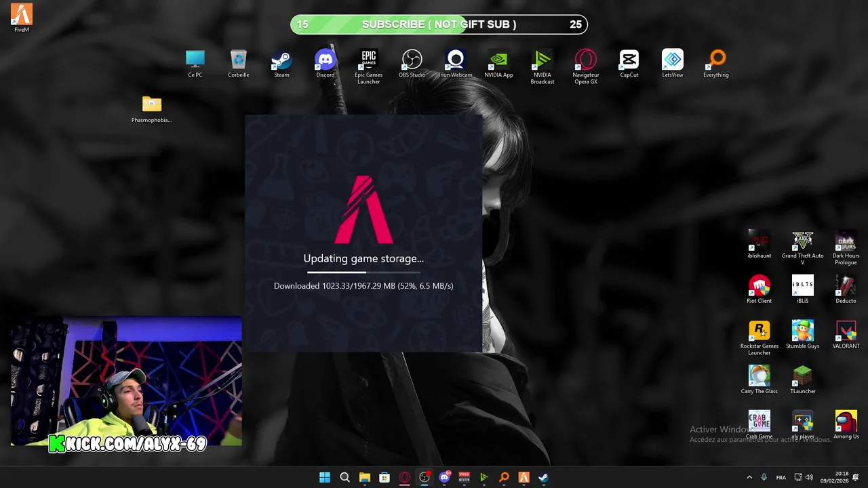Launch Riot Client desktop shortcut
868x488 pixels.
(x=759, y=289)
